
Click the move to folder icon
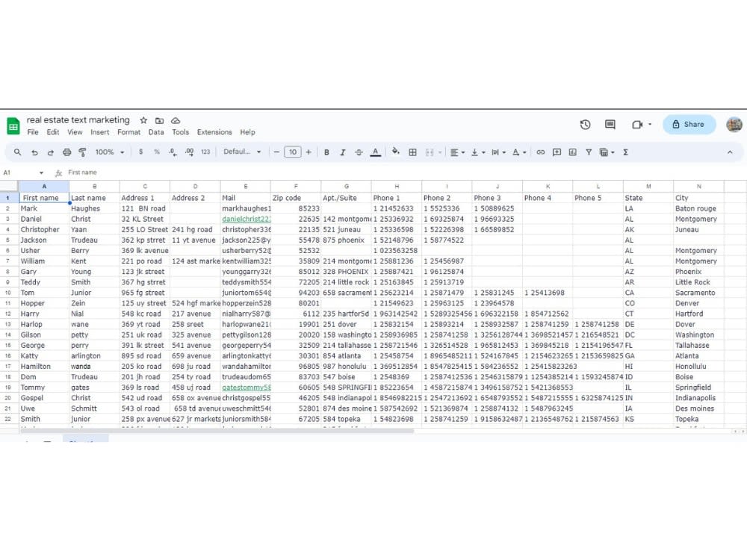pyautogui.click(x=160, y=120)
